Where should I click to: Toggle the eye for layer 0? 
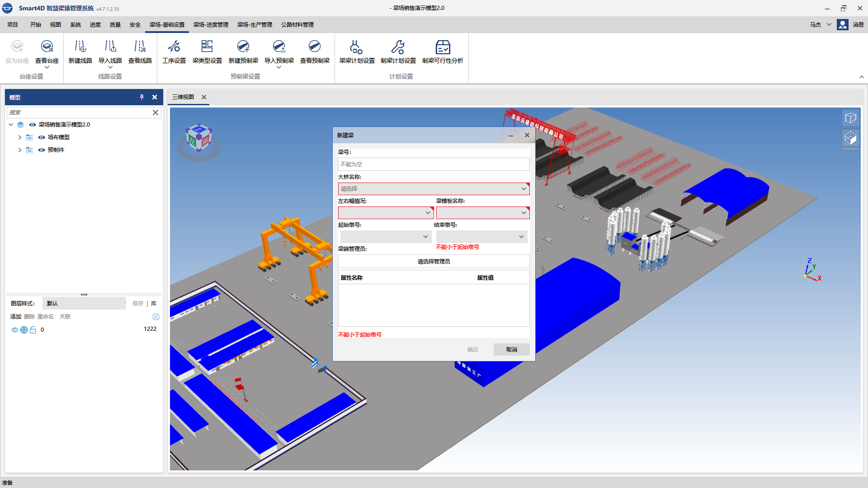[x=14, y=330]
